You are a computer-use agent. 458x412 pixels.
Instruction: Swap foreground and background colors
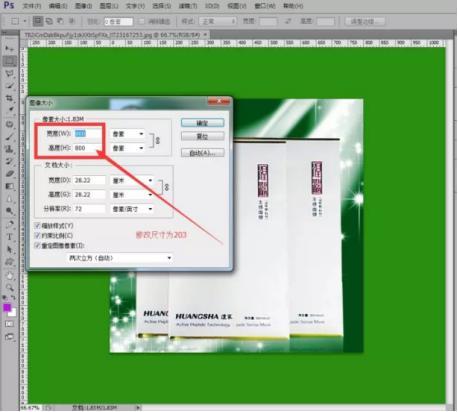13,298
